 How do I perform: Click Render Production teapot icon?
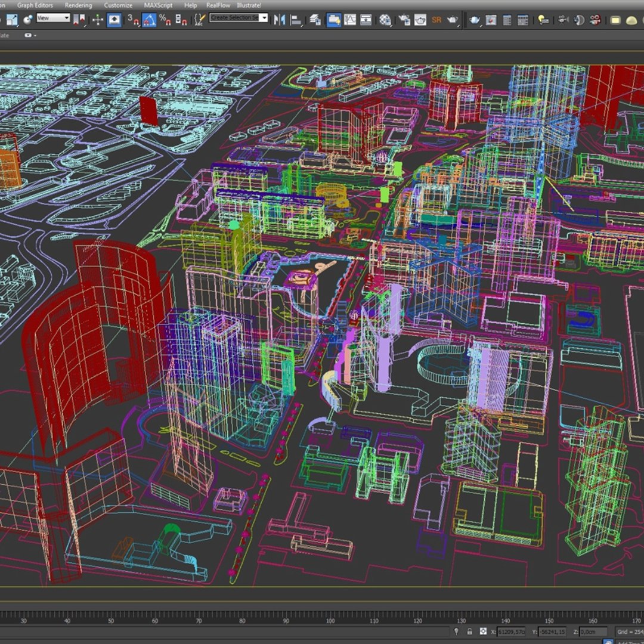[452, 19]
